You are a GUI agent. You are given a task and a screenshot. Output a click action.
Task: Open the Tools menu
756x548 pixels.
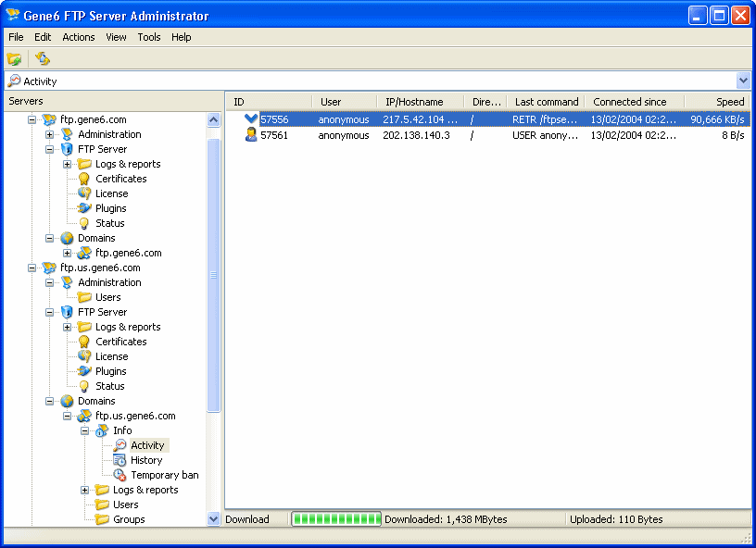pos(148,37)
